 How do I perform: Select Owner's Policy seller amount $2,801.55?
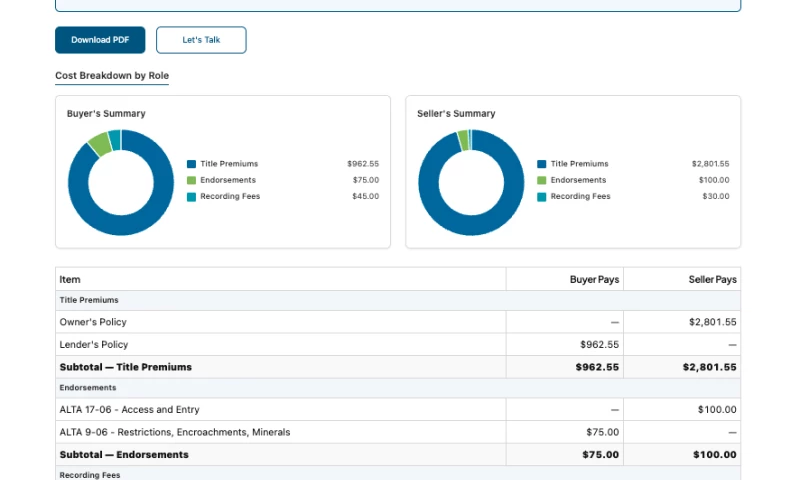point(712,322)
